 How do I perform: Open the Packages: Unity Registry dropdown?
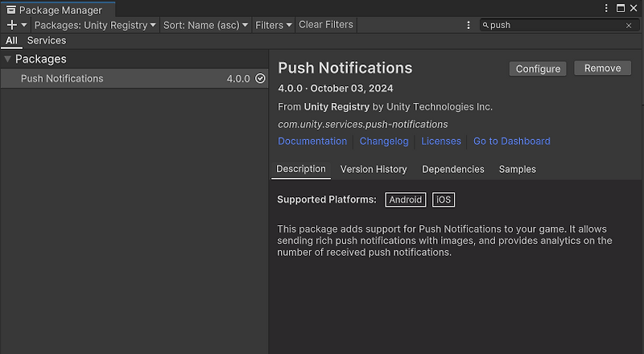(95, 25)
